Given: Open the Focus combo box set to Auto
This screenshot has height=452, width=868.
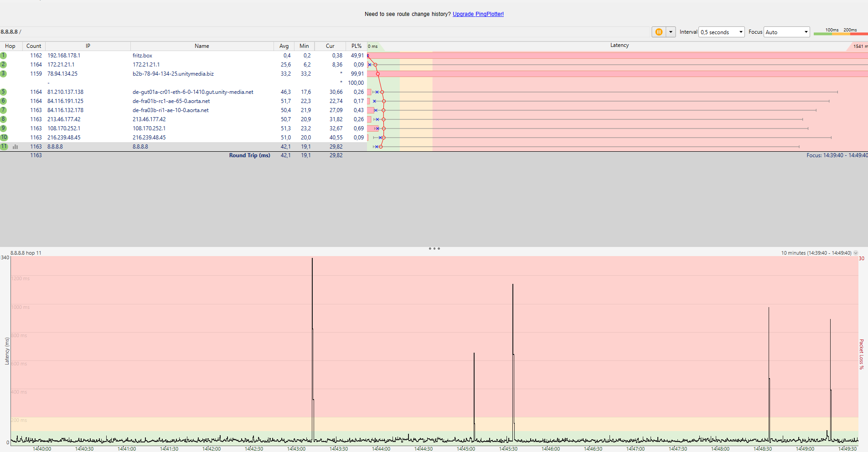Looking at the screenshot, I should click(x=787, y=32).
